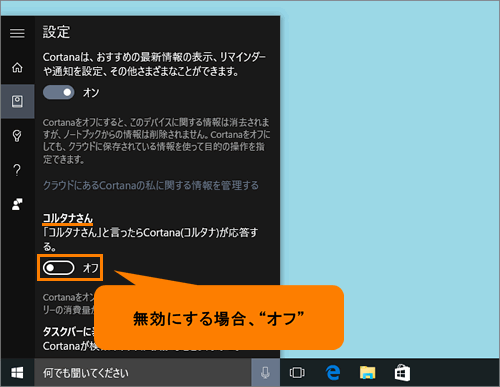500x387 pixels.
Task: Open クラウドにあるCortanaの私に関する情報を管理する link
Action: tap(151, 185)
